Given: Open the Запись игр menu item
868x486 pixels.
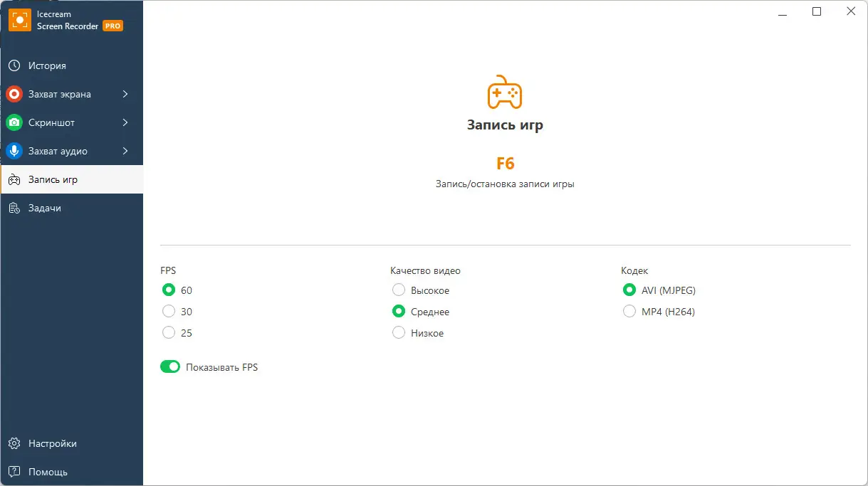Looking at the screenshot, I should (x=53, y=179).
